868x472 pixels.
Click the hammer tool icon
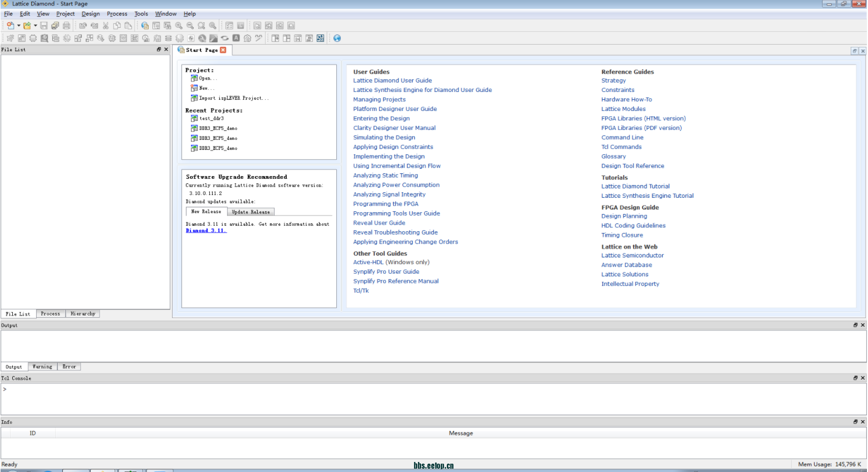pos(213,38)
